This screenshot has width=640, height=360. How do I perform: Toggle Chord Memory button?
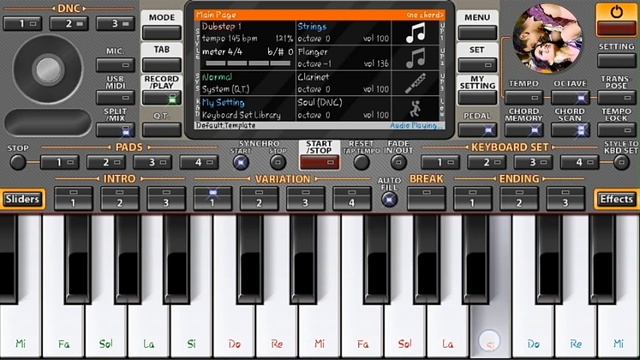524,130
